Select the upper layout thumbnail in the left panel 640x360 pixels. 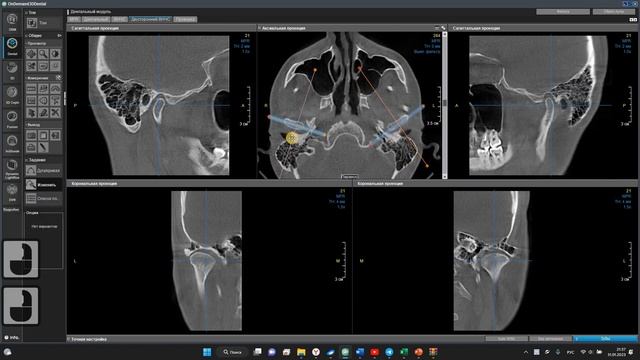pyautogui.click(x=21, y=259)
